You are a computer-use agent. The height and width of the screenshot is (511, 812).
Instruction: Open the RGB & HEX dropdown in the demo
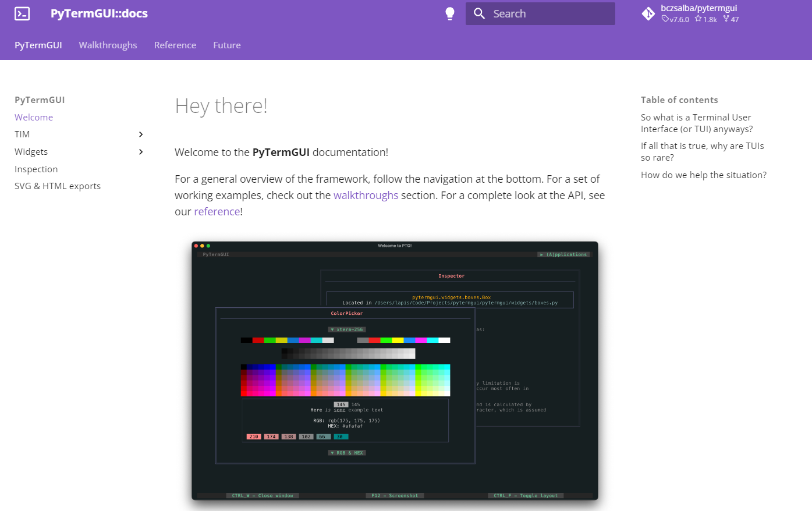pos(346,452)
